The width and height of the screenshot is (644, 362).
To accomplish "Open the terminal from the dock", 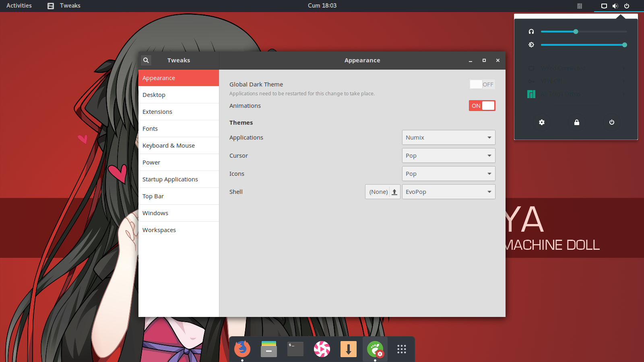I will pos(295,349).
